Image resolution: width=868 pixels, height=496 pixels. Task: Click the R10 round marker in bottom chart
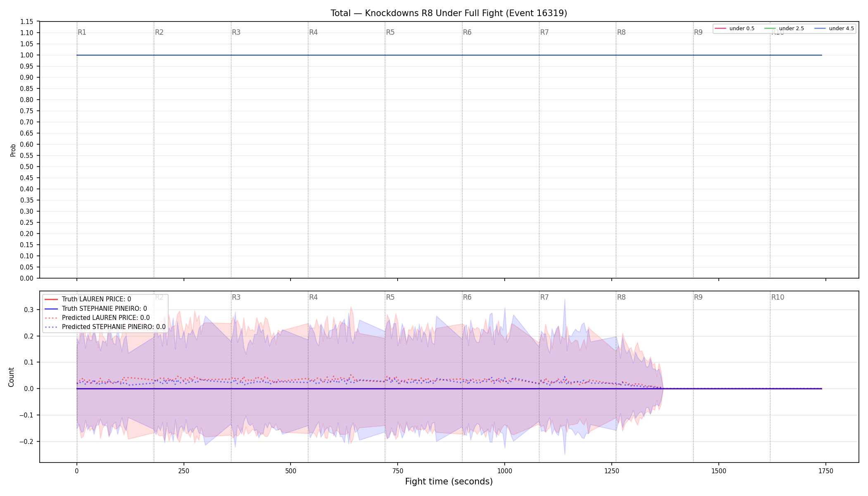(777, 297)
